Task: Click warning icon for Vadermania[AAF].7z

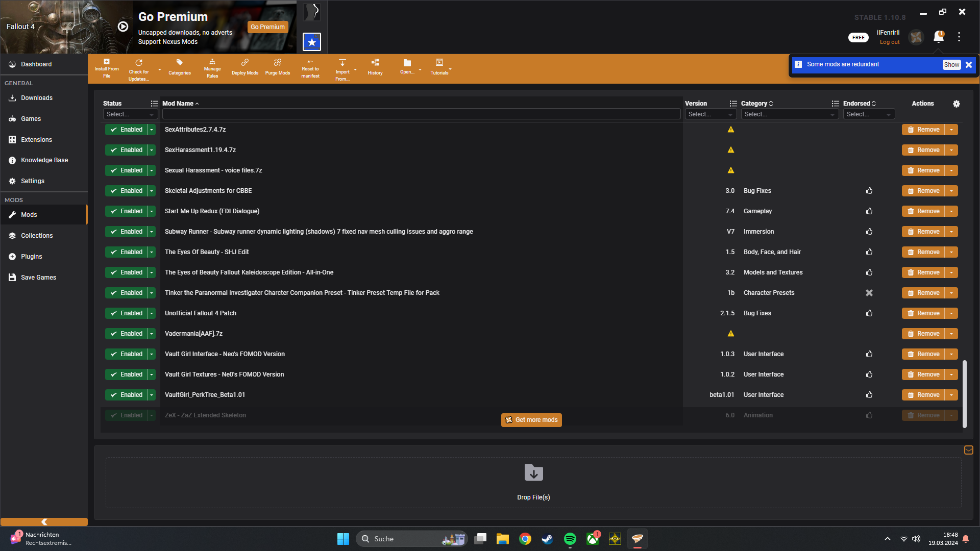Action: coord(731,334)
